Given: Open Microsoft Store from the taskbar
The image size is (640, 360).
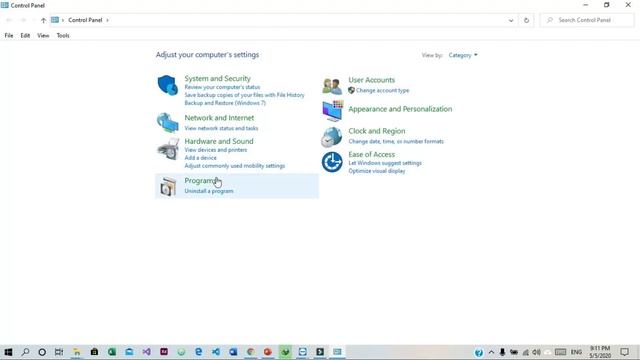Looking at the screenshot, I should tap(94, 352).
